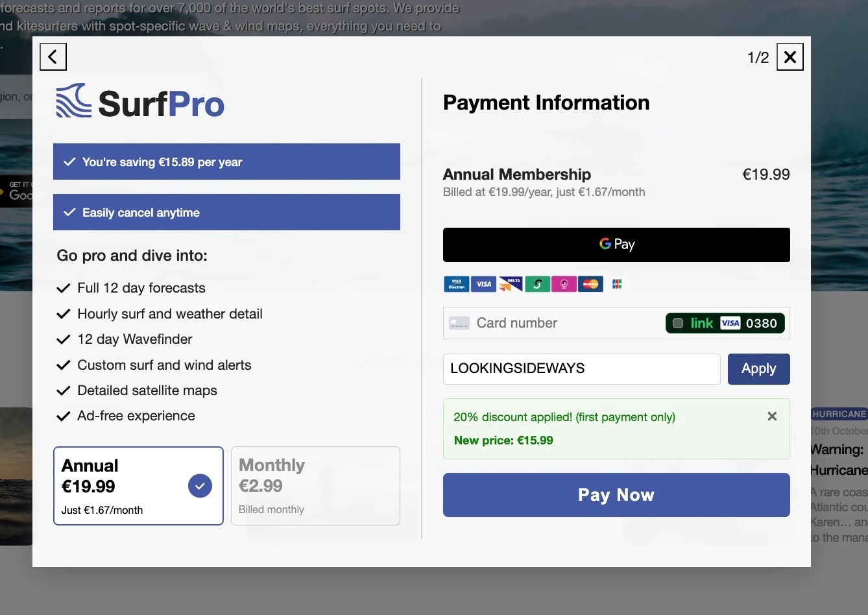Click the pink card logo icon
Viewport: 868px width, 615px height.
(564, 283)
